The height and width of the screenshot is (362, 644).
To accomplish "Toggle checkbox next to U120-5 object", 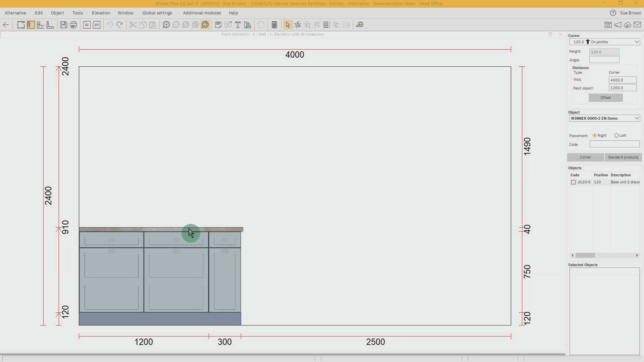I will pyautogui.click(x=573, y=182).
